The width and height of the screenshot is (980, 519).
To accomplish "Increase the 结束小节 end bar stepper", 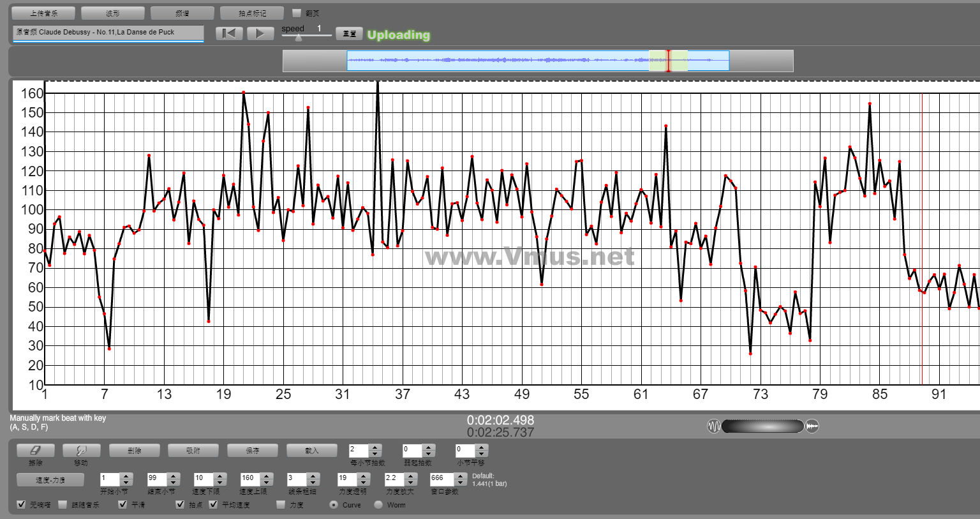I will [x=173, y=476].
